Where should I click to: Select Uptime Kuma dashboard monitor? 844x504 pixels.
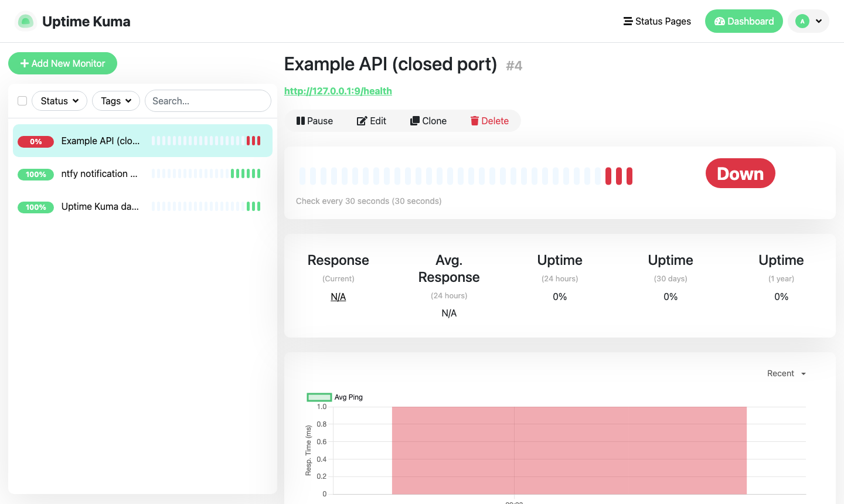click(x=142, y=206)
